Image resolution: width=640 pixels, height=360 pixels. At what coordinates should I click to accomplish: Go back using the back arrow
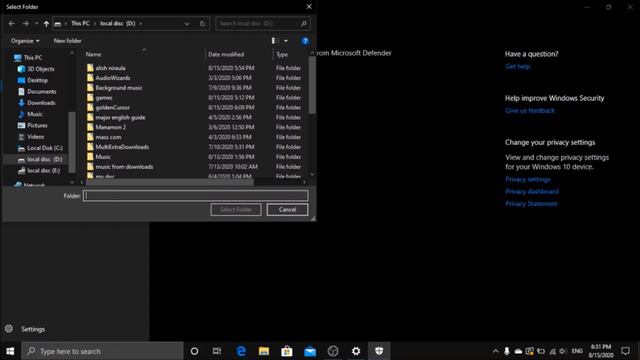tap(11, 24)
